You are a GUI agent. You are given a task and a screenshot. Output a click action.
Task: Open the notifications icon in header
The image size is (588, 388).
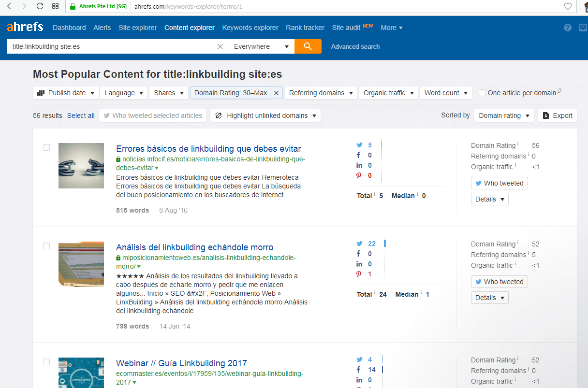[x=583, y=28]
